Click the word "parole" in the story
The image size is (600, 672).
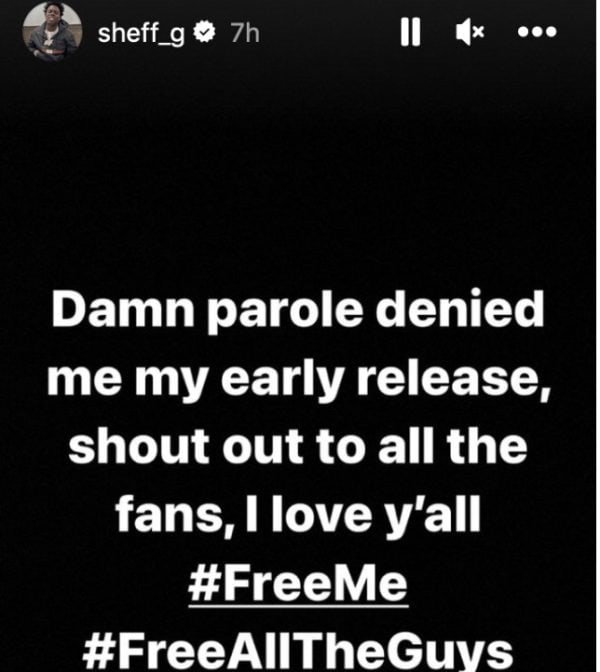pyautogui.click(x=285, y=312)
